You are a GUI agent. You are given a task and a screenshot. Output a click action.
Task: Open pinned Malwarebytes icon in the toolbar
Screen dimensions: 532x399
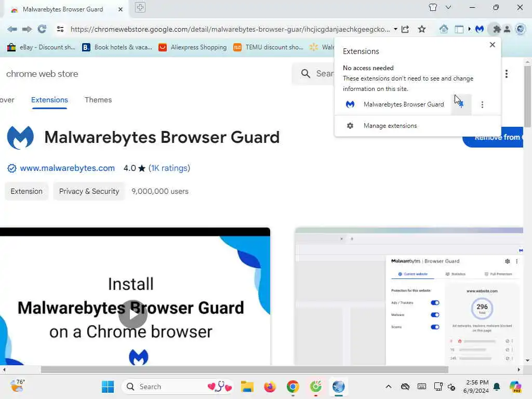tap(480, 29)
